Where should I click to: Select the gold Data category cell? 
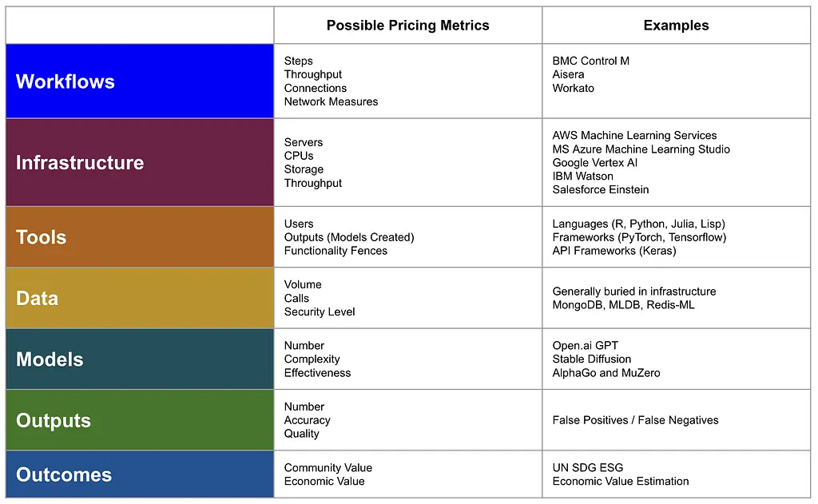(140, 298)
